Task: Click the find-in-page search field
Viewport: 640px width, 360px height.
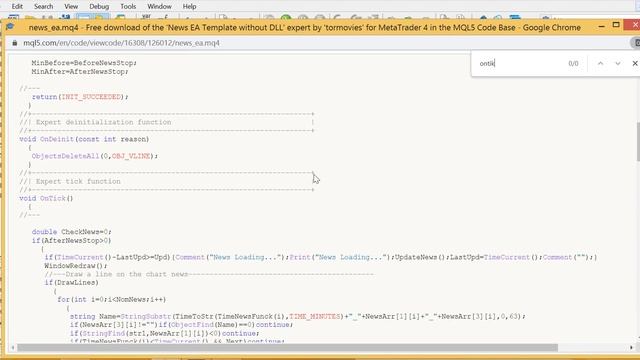Action: (x=520, y=63)
